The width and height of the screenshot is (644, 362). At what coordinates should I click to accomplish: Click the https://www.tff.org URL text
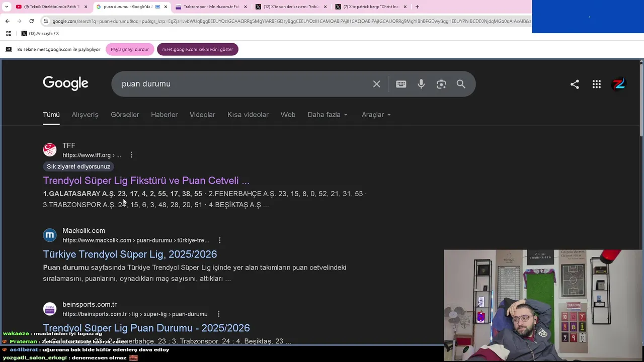[x=92, y=155]
